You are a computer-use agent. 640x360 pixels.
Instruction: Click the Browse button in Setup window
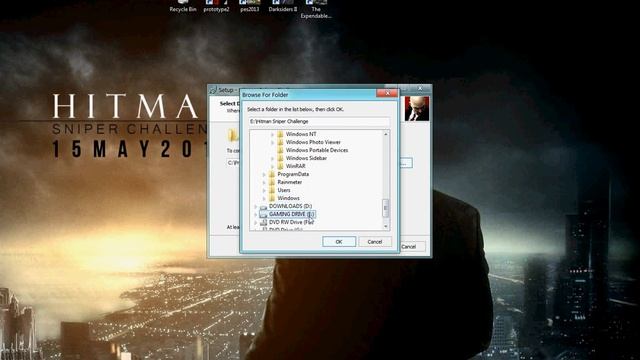406,163
